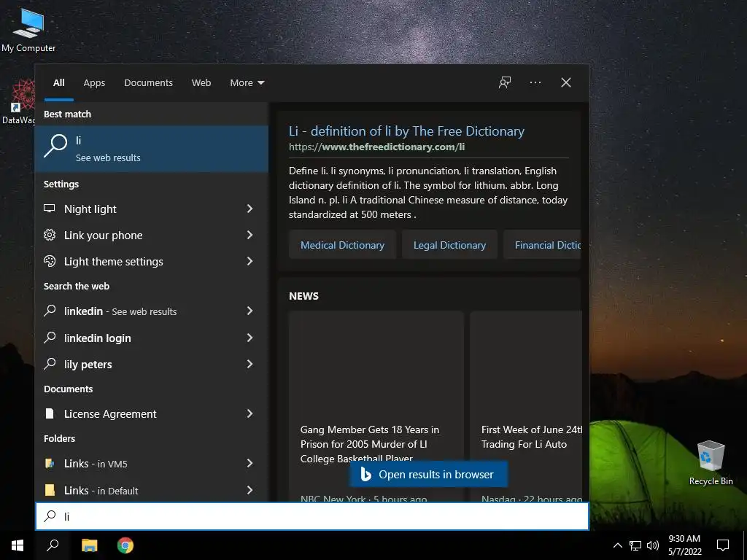Click the magnifier icon of the best match
The image size is (747, 560).
click(55, 146)
